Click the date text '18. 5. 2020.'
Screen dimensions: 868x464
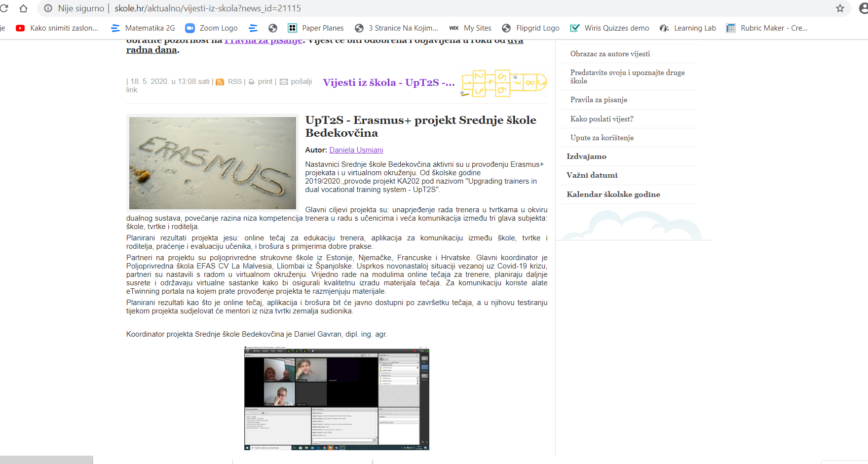(x=149, y=81)
